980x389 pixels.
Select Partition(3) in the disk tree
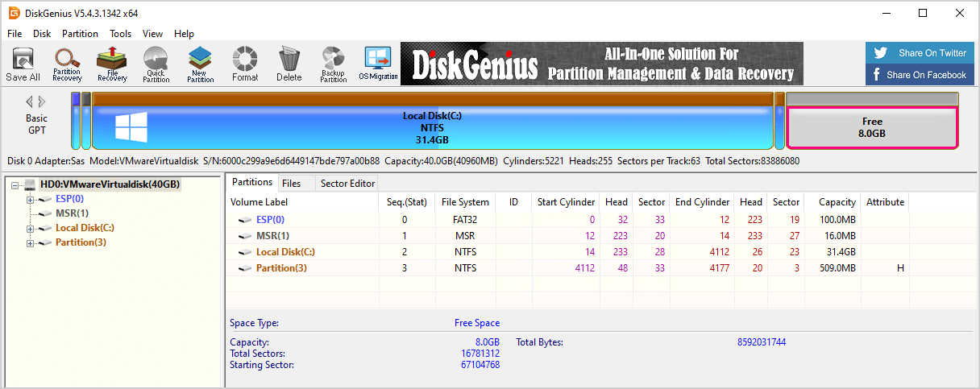(x=81, y=242)
